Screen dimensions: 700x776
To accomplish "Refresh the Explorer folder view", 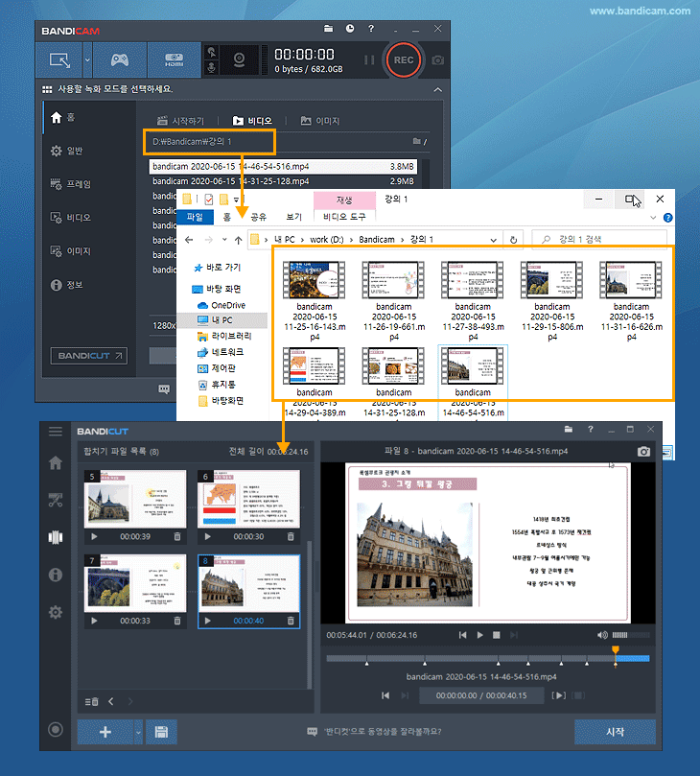I will 515,240.
